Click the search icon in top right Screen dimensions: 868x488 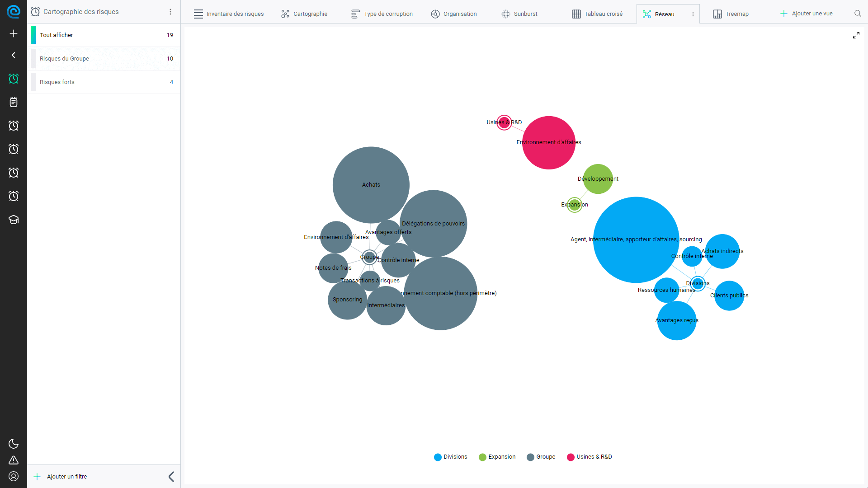[x=857, y=13]
